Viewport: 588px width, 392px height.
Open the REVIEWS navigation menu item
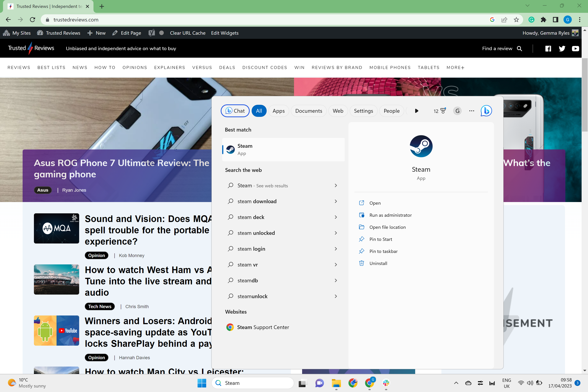tap(19, 67)
